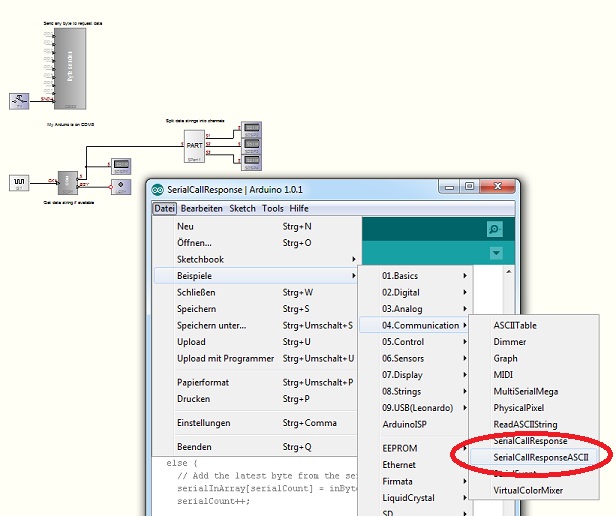Choose Upload mit Programmer entry
The image size is (616, 516).
255,358
